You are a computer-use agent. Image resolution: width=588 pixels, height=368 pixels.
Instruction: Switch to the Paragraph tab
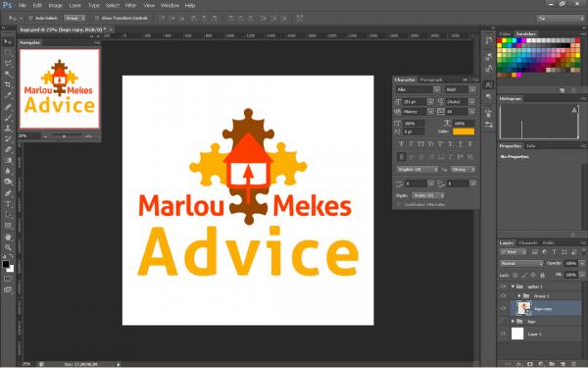(431, 80)
